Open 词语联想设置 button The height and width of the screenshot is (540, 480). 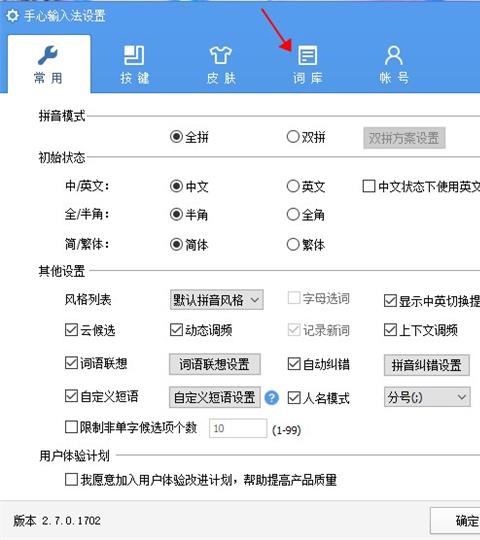click(215, 364)
